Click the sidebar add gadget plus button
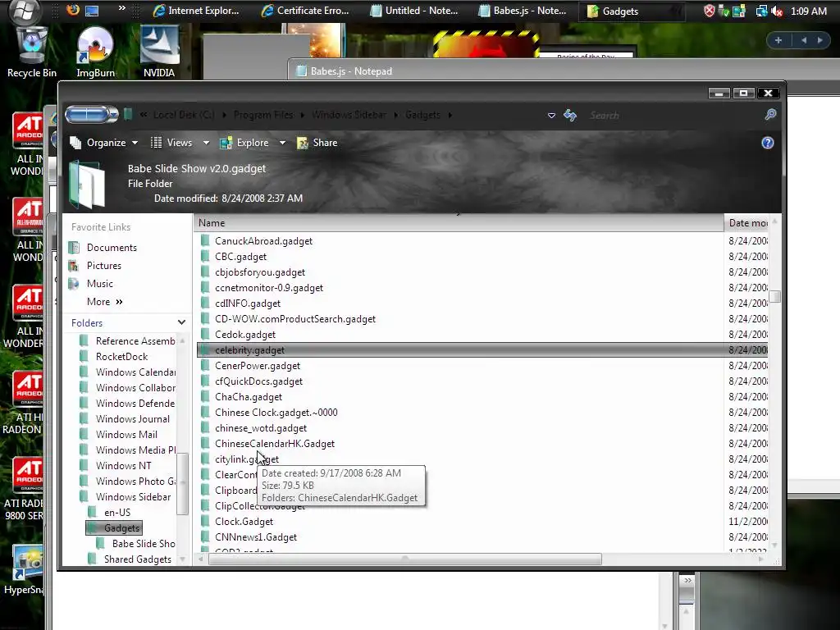This screenshot has height=630, width=840. (x=778, y=40)
